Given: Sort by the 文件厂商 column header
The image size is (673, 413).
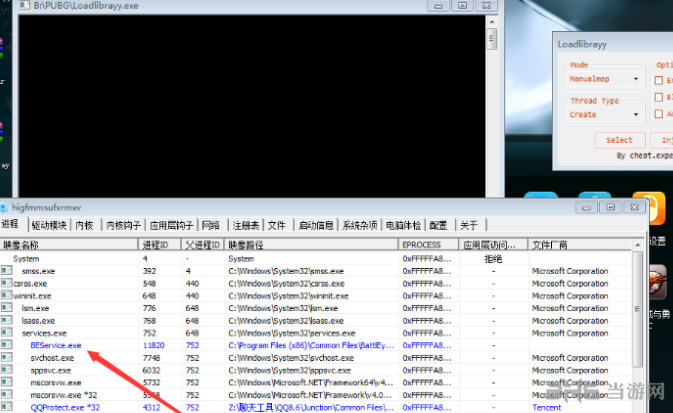Looking at the screenshot, I should (580, 245).
